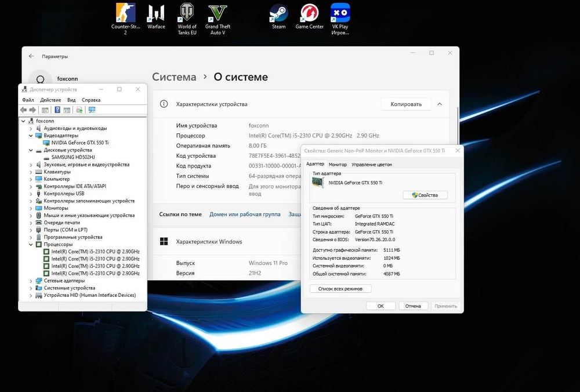Select the VK Play desktop shortcut
The height and width of the screenshot is (392, 580).
340,19
